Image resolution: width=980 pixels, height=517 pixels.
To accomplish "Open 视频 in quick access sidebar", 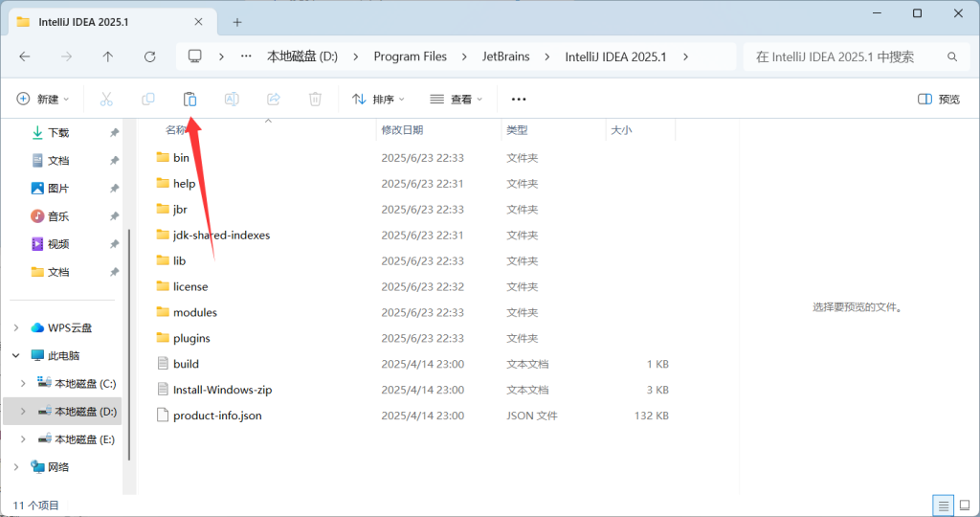I will pos(58,244).
